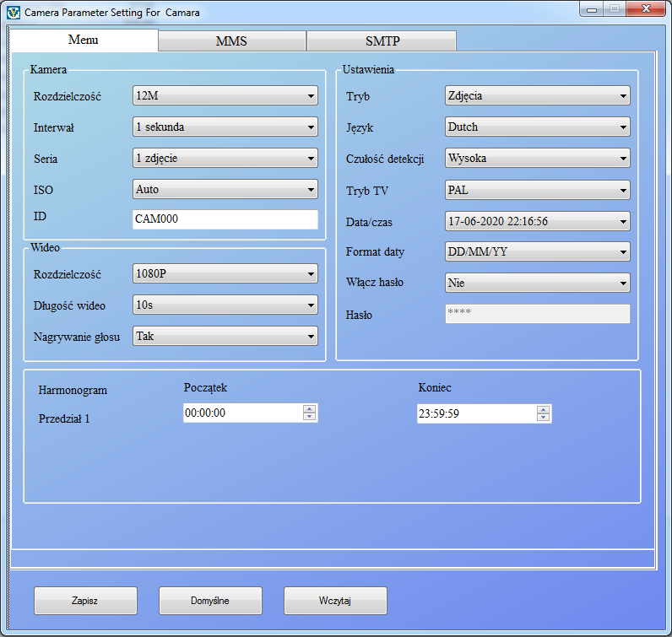Expand the Kamera Rozdzielczość 12M dropdown
Image resolution: width=672 pixels, height=637 pixels.
point(225,95)
